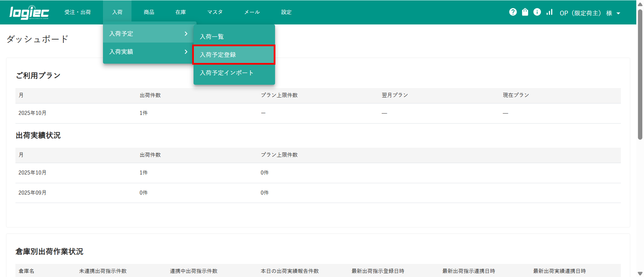Open the 在庫 menu
The width and height of the screenshot is (644, 277).
[x=180, y=12]
